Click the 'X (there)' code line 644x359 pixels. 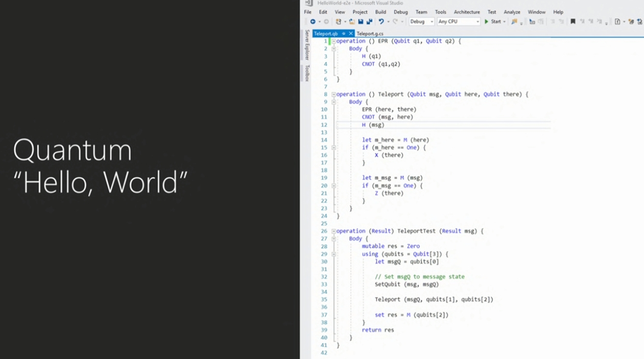(389, 155)
